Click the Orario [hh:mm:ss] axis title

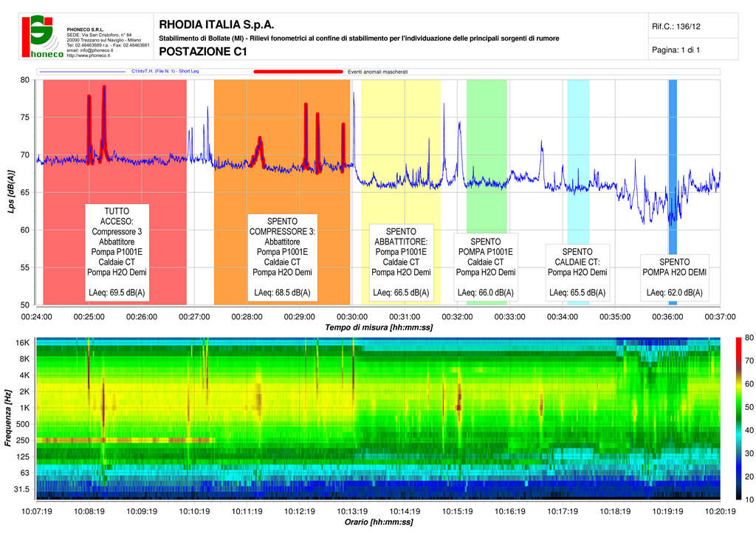(x=379, y=522)
